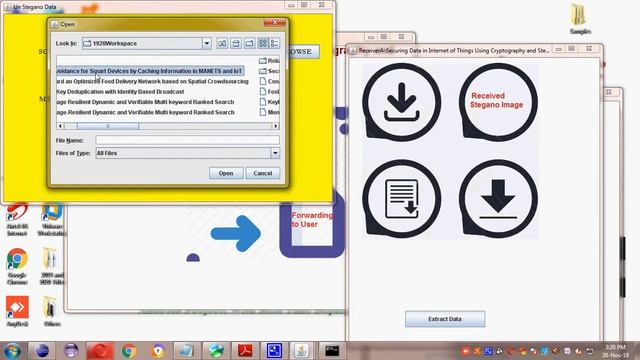Click the file list horizontal scrollbar thumb

108,126
